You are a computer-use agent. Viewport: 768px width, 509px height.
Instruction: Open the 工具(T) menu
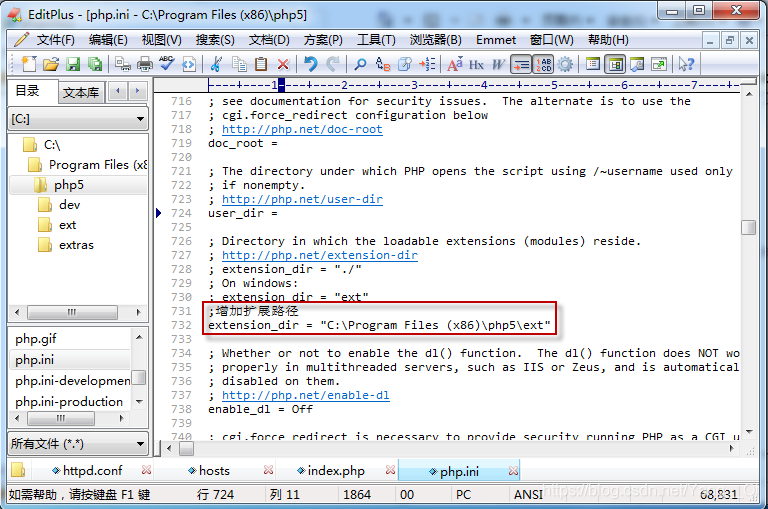coord(376,40)
